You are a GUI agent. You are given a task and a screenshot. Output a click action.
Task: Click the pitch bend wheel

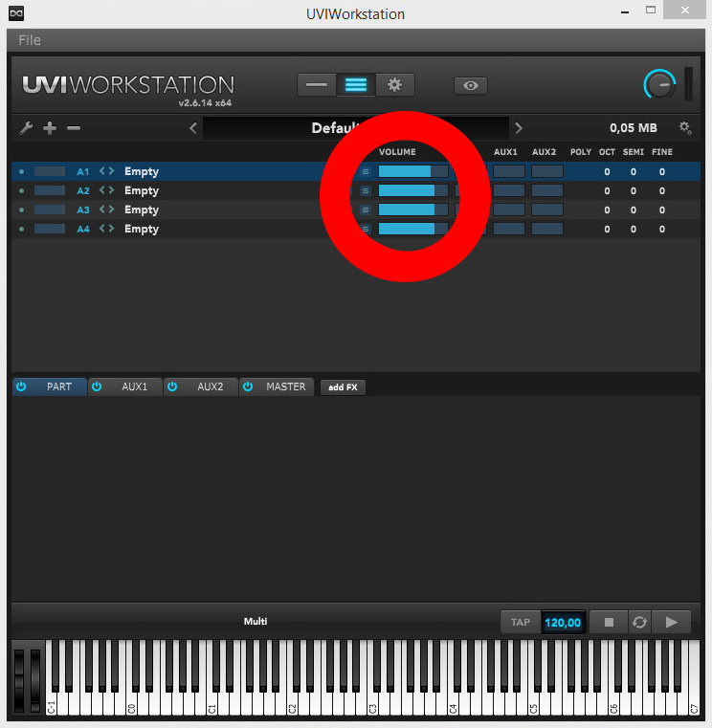[19, 680]
